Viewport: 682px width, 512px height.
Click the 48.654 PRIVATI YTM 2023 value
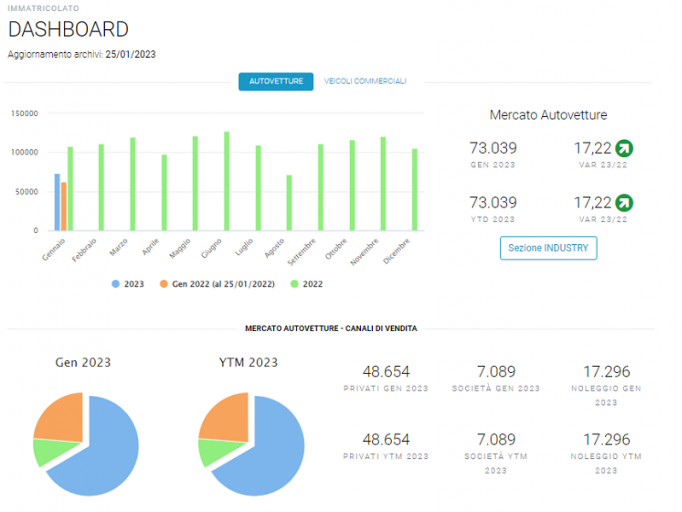point(386,440)
